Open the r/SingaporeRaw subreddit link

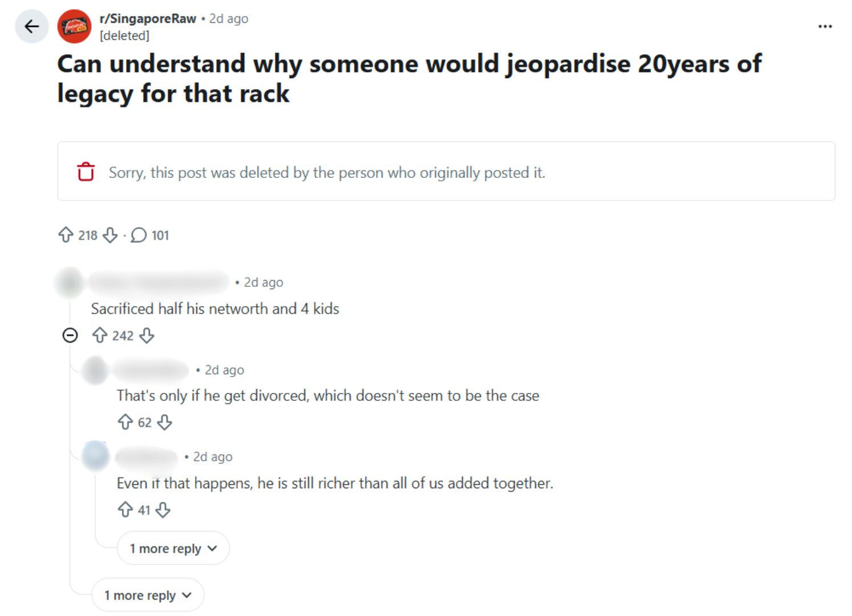point(148,19)
